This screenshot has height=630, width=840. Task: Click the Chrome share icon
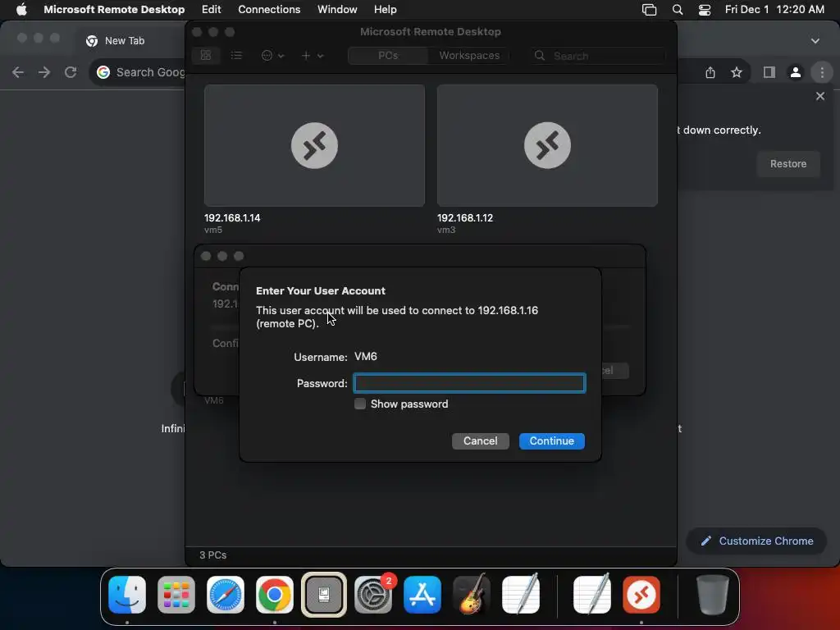tap(710, 72)
